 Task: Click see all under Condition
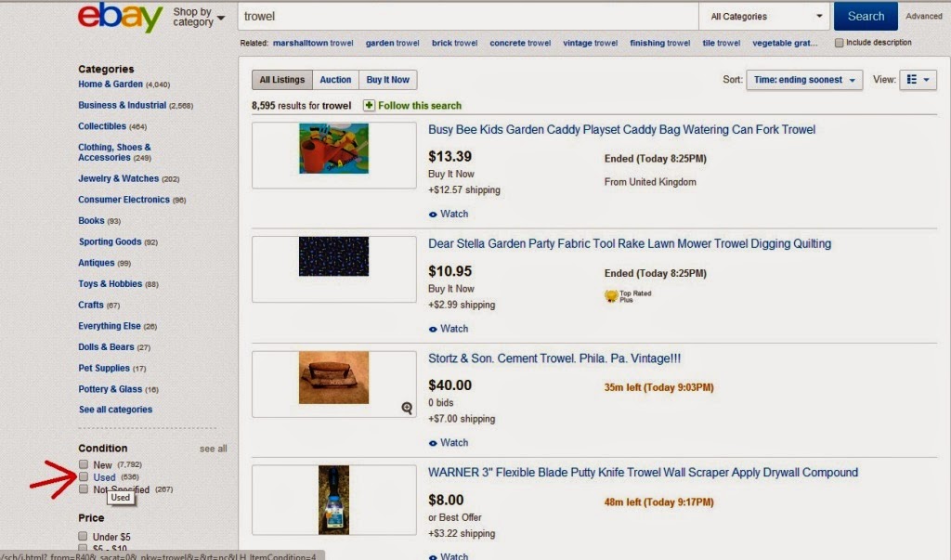[213, 449]
